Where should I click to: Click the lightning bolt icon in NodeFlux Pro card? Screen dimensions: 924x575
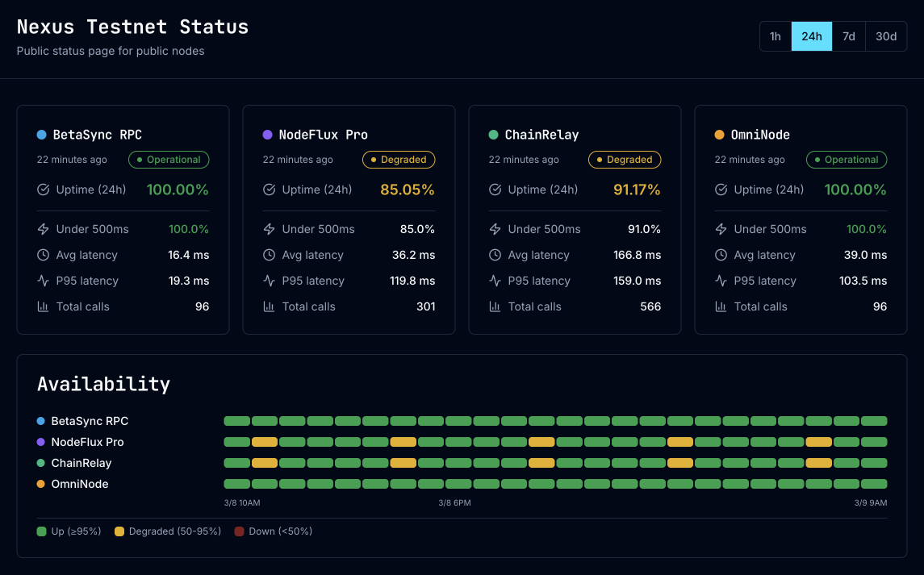tap(269, 229)
